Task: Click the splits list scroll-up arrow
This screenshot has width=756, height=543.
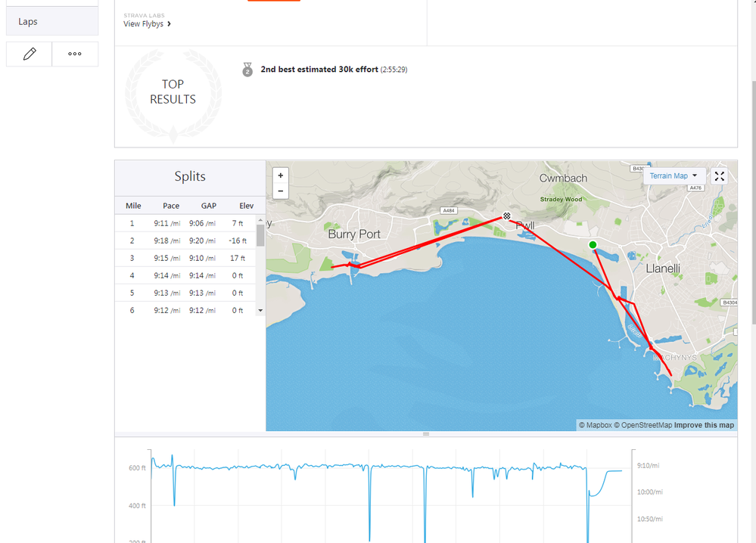Action: [260, 220]
